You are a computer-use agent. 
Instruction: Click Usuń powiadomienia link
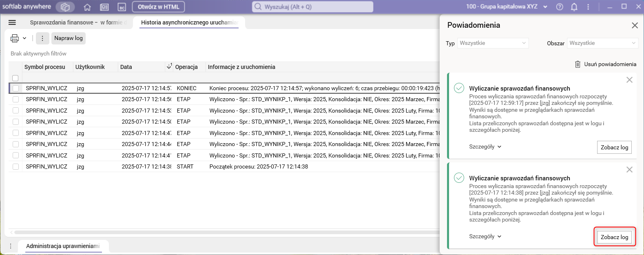pos(610,64)
